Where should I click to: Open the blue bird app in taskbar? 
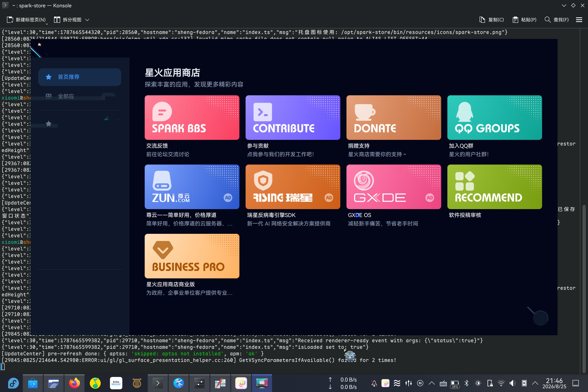178,383
